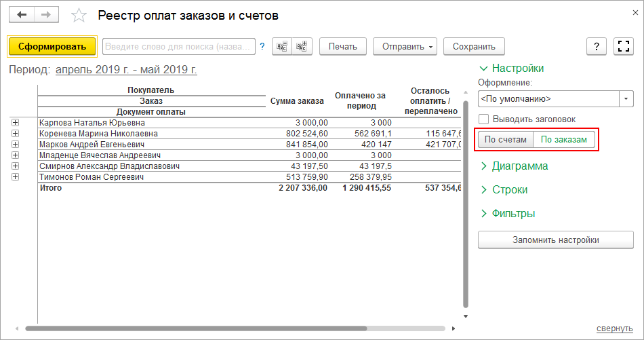Toggle the Выводить заголовок checkbox
The height and width of the screenshot is (340, 644).
coord(484,119)
